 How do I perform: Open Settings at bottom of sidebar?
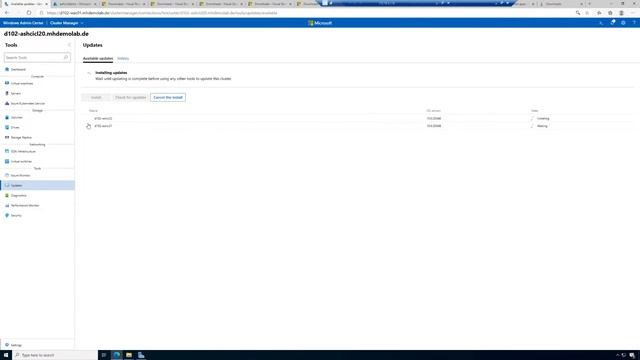click(16, 345)
